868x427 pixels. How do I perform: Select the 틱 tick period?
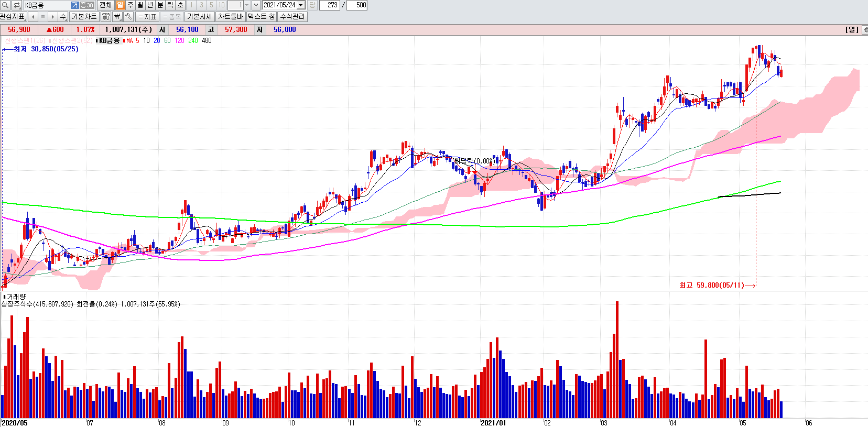170,5
